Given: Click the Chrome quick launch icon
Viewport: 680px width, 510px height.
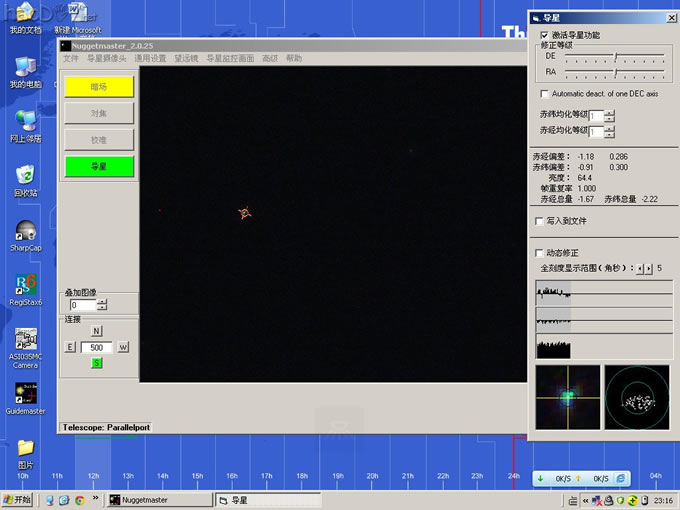Looking at the screenshot, I should 78,500.
